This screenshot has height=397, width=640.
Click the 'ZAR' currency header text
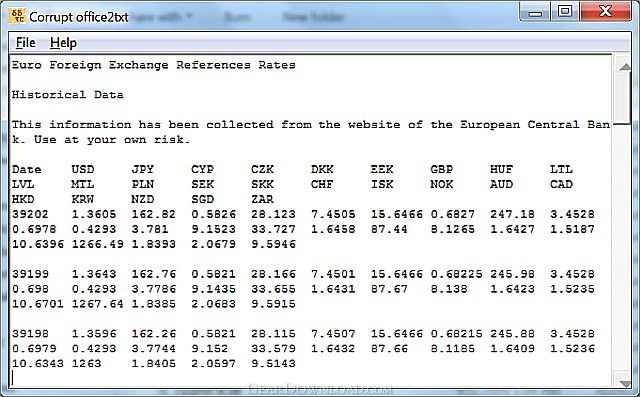point(262,199)
